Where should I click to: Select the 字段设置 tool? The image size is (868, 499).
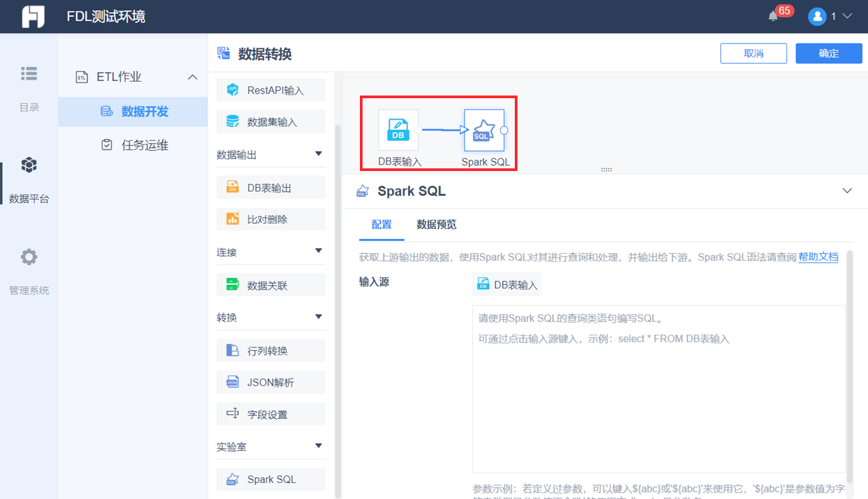tap(270, 413)
